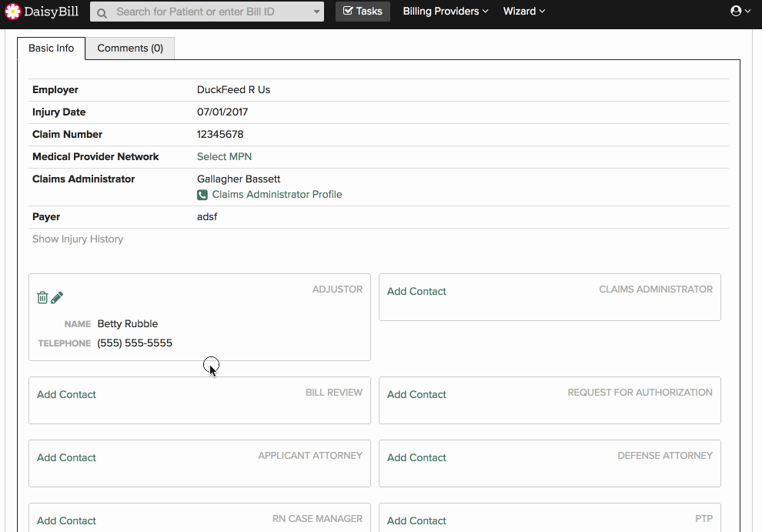This screenshot has width=762, height=532.
Task: Add Contact for Request for Authorization
Action: pyautogui.click(x=416, y=394)
